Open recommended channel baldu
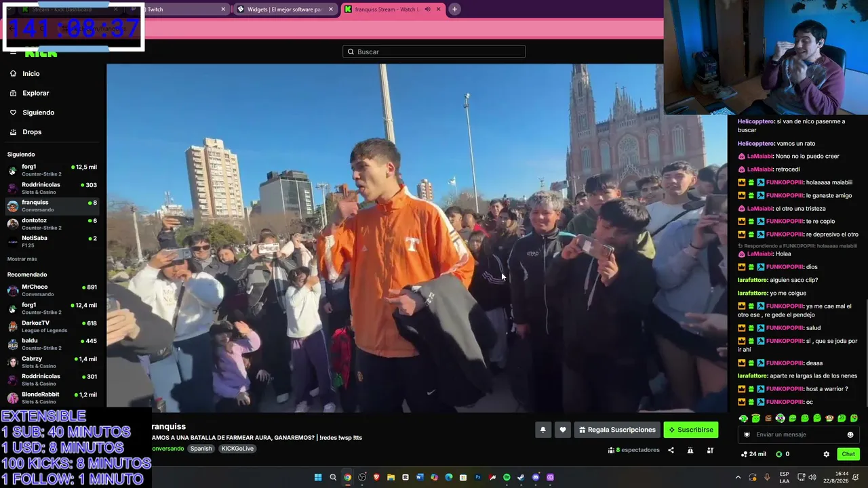Viewport: 868px width, 488px height. coord(53,344)
